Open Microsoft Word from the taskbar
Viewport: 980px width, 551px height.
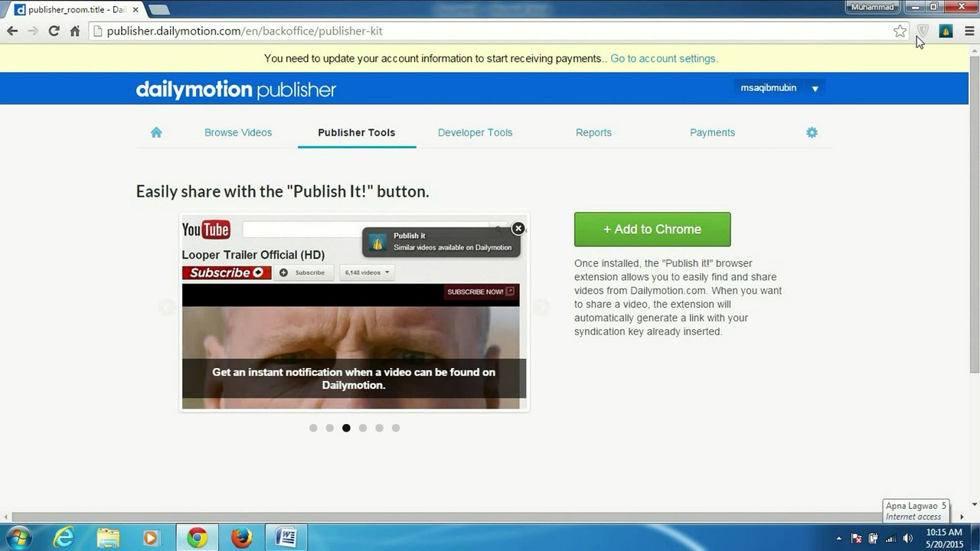click(x=286, y=538)
